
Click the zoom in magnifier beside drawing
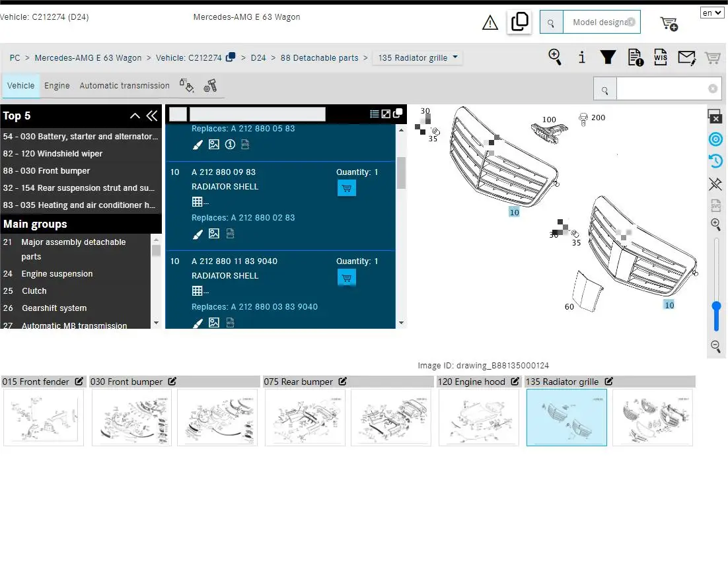715,224
